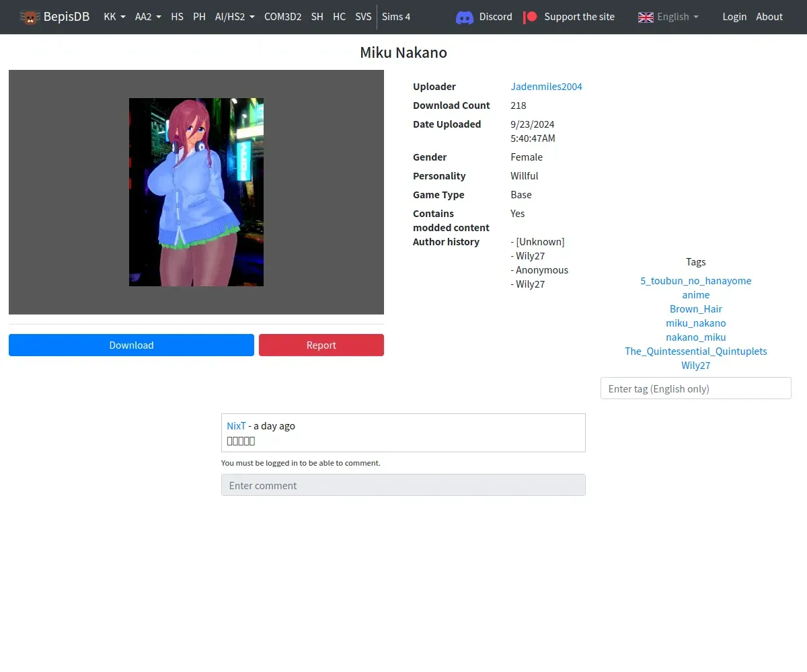Open the About page
The image size is (807, 672).
pyautogui.click(x=769, y=17)
